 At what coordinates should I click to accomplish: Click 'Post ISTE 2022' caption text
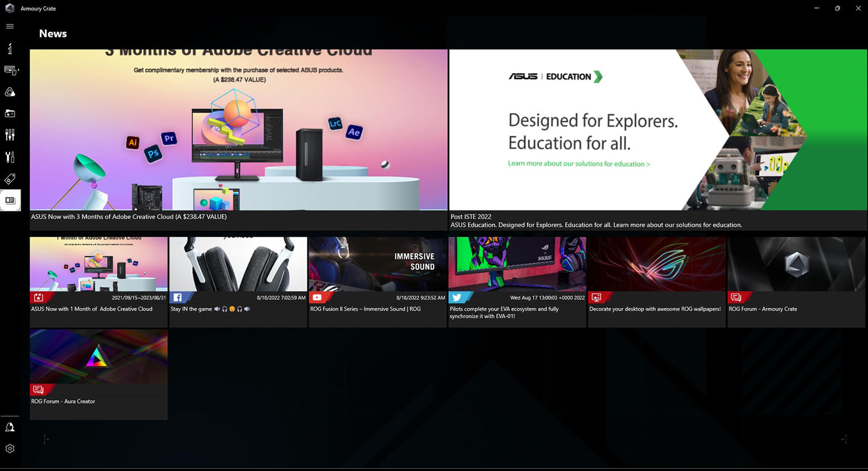tap(471, 217)
